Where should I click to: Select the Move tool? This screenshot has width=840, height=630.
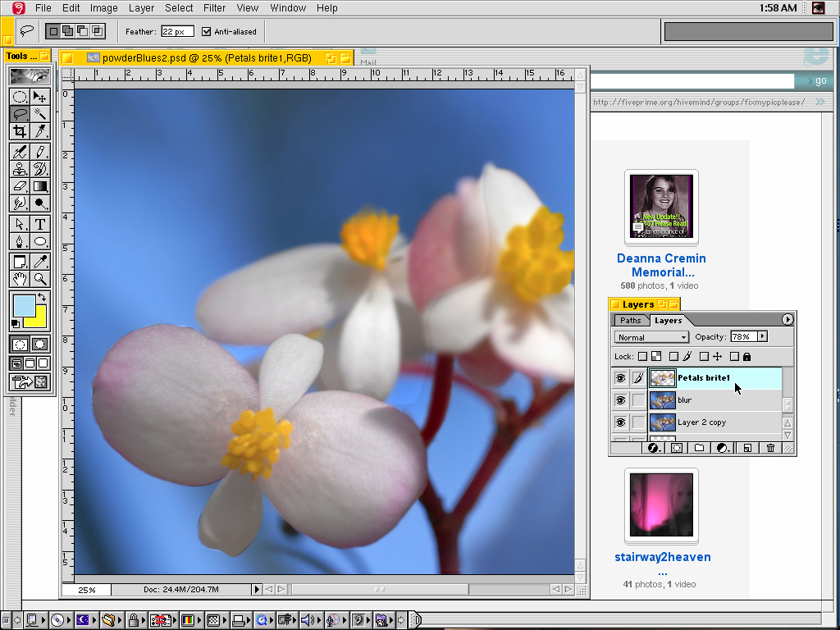click(40, 97)
